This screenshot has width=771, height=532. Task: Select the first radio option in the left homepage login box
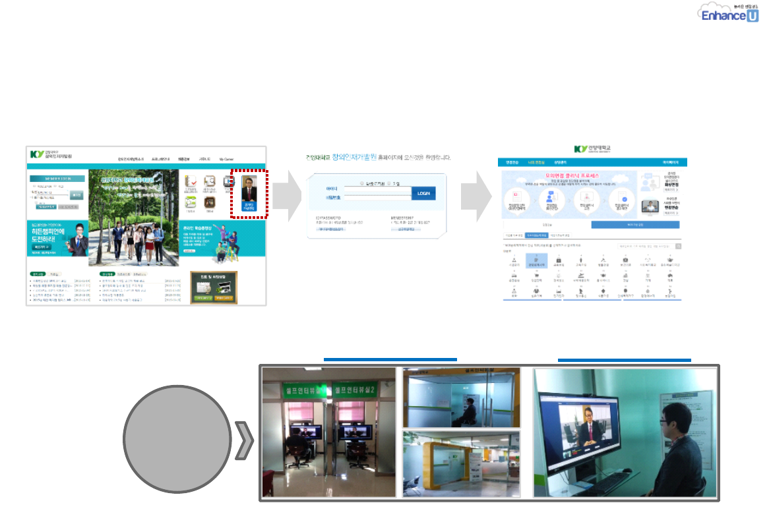[x=33, y=187]
